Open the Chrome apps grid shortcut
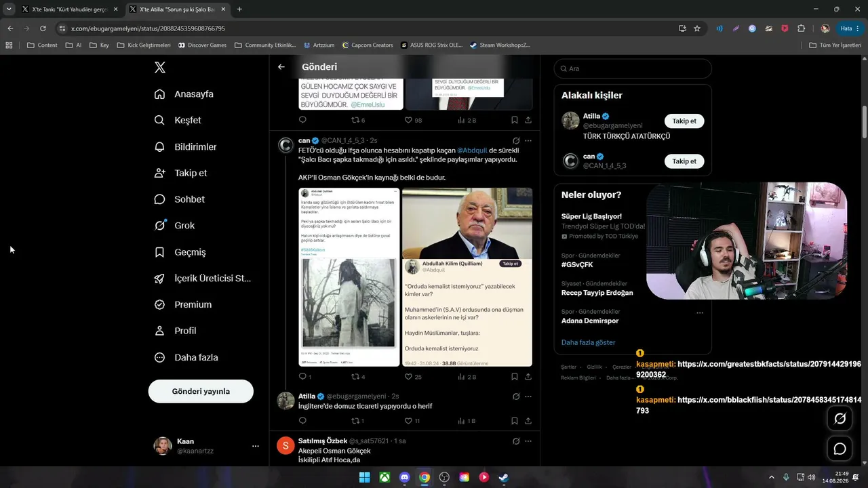 click(9, 45)
